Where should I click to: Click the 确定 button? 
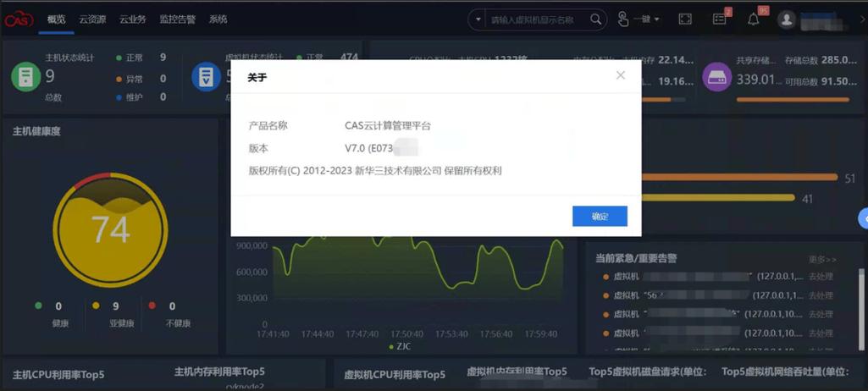600,217
